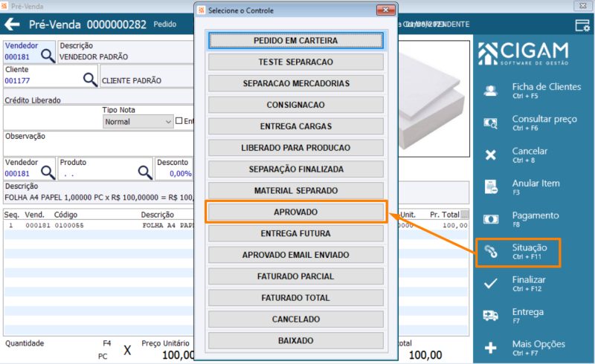The image size is (595, 364).
Task: Click the dialog's app icon in title bar
Action: (x=202, y=10)
